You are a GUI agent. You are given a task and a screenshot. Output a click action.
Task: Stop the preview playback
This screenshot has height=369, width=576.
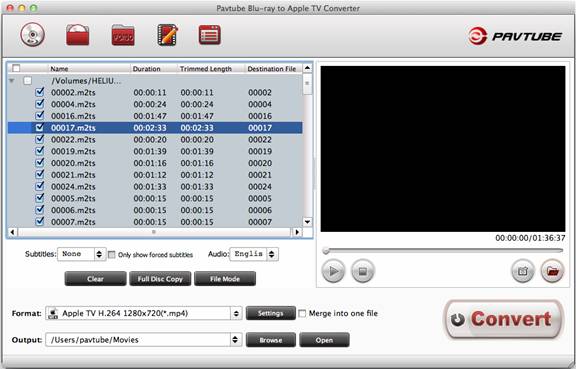pos(363,271)
